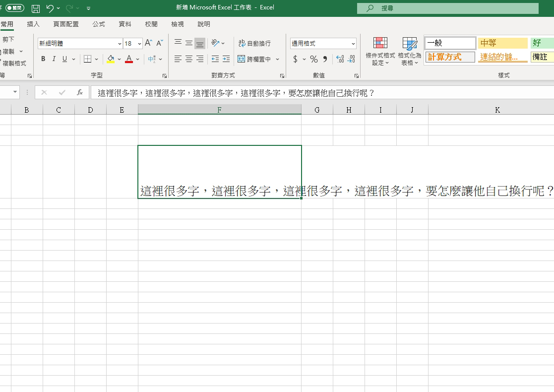
Task: Click the Save icon on Quick Access Toolbar
Action: [35, 7]
